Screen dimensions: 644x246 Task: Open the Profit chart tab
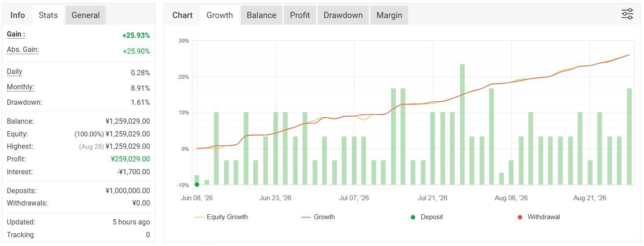pyautogui.click(x=300, y=15)
